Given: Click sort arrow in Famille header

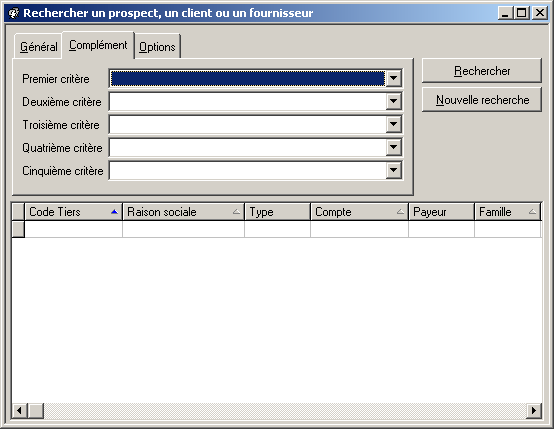Looking at the screenshot, I should pos(532,212).
